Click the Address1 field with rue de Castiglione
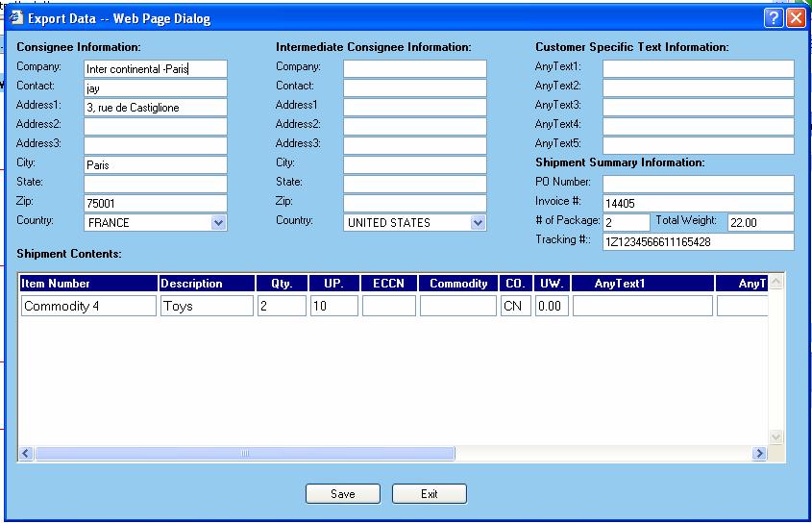This screenshot has width=812, height=523. tap(156, 107)
